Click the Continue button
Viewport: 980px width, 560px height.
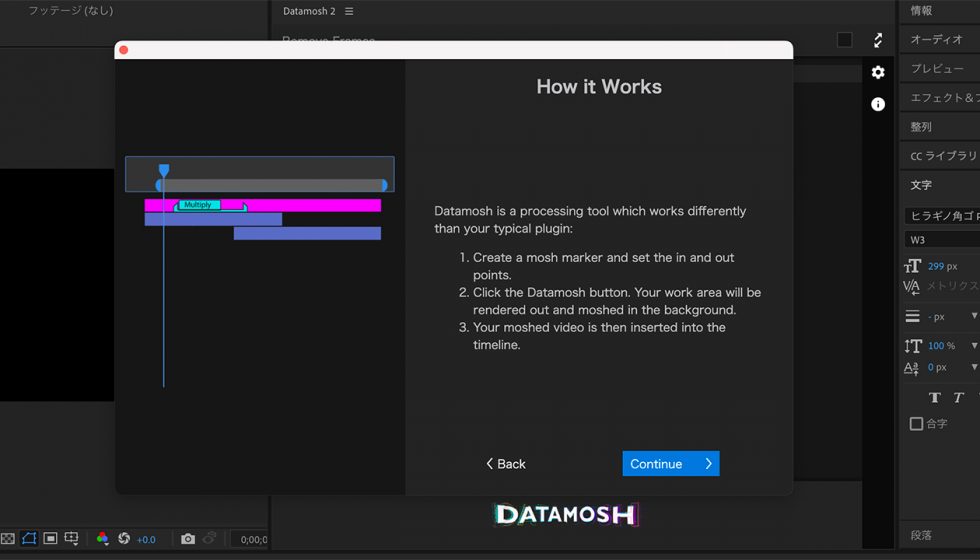coord(671,464)
